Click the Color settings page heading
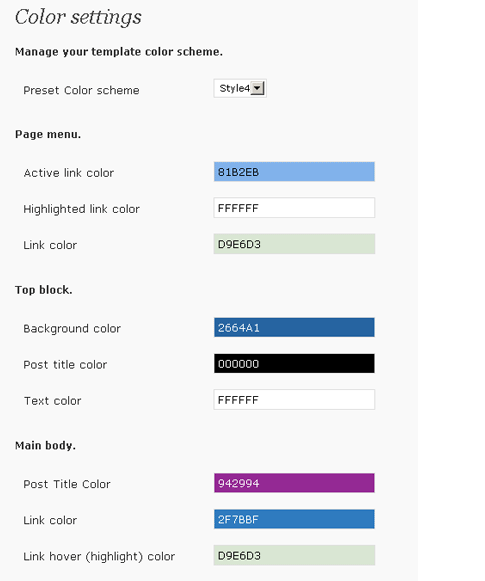The height and width of the screenshot is (581, 485). [x=78, y=17]
